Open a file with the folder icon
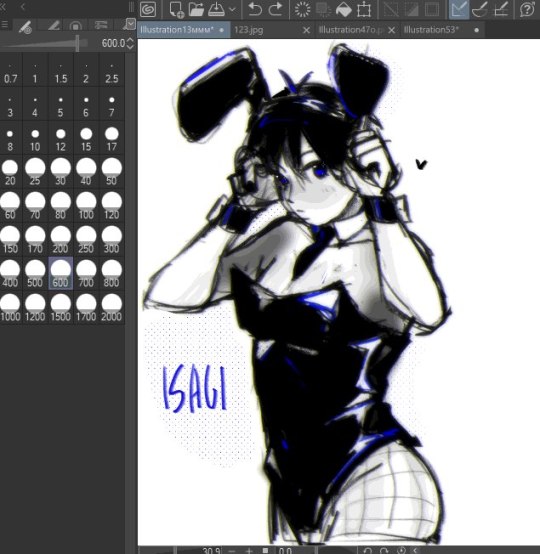The height and width of the screenshot is (554, 540). pos(196,9)
